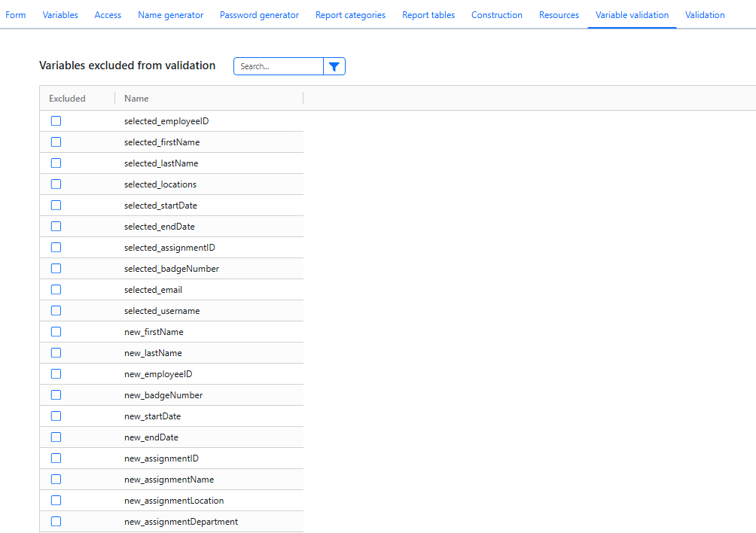Open the Form tab
This screenshot has height=533, width=756.
click(15, 15)
